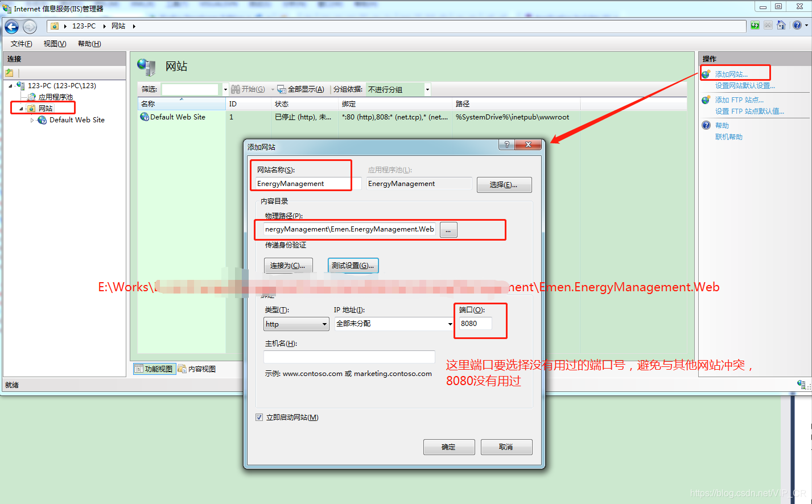
Task: Click the 全部显示 icon in filter bar
Action: click(282, 89)
